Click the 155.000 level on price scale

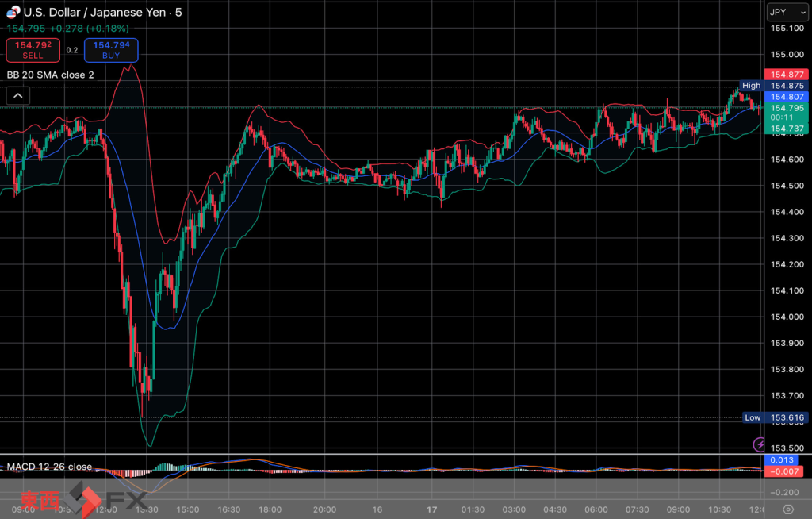tap(787, 54)
